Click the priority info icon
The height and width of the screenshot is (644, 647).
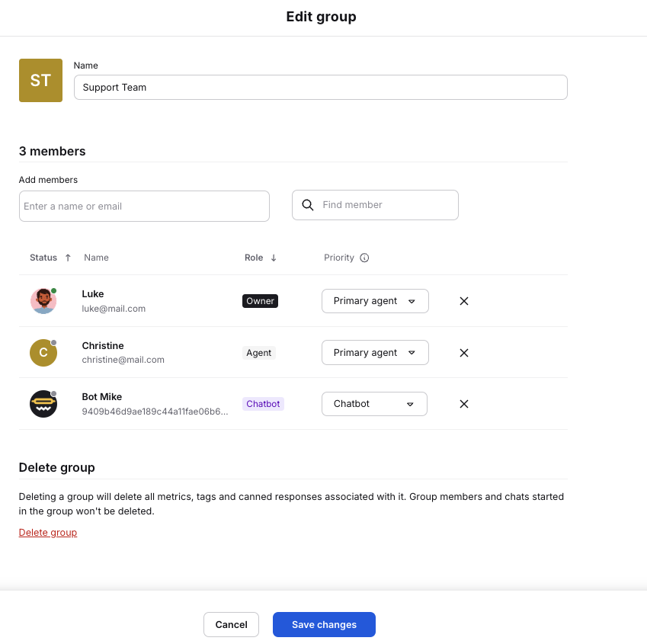click(364, 258)
